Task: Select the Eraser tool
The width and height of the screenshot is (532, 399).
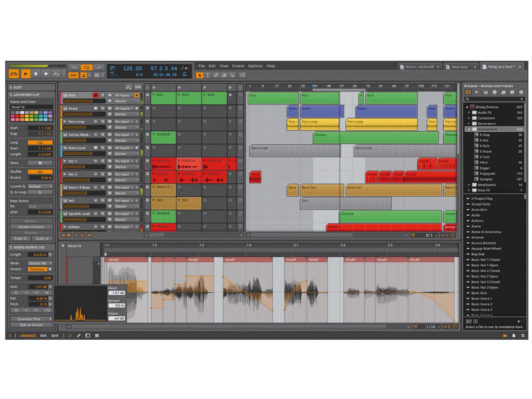Action: pos(224,75)
